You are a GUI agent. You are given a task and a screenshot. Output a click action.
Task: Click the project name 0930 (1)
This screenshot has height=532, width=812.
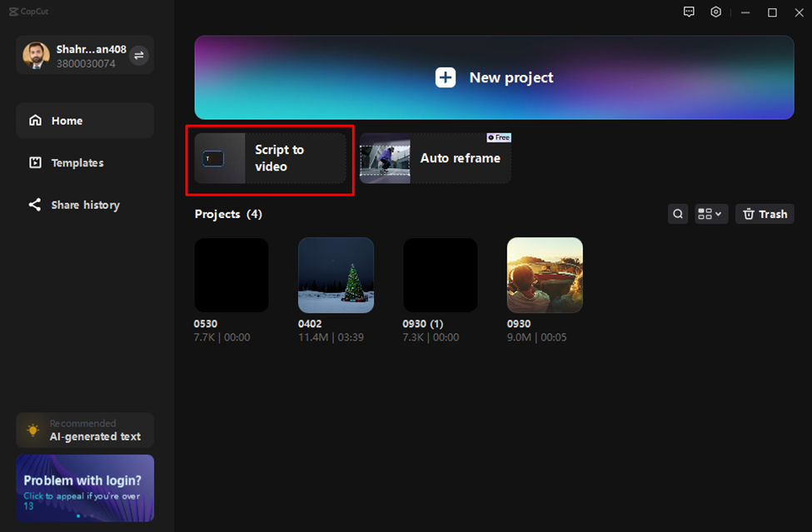coord(422,324)
